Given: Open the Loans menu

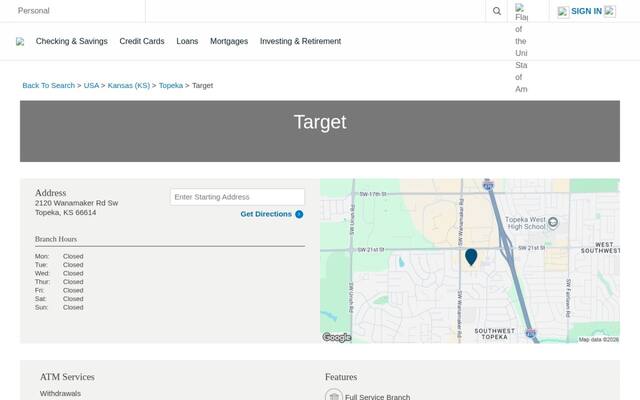Looking at the screenshot, I should (187, 41).
